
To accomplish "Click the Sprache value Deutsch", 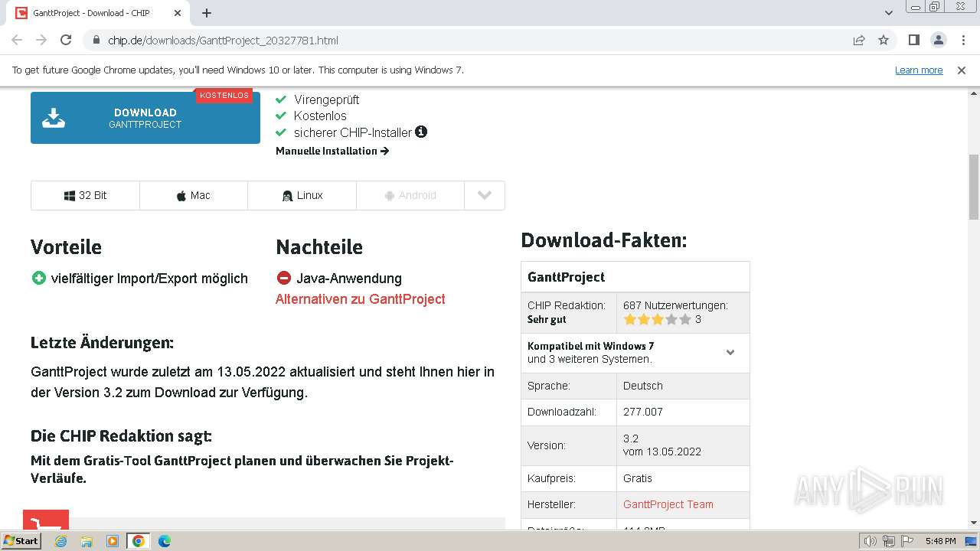I will (643, 386).
